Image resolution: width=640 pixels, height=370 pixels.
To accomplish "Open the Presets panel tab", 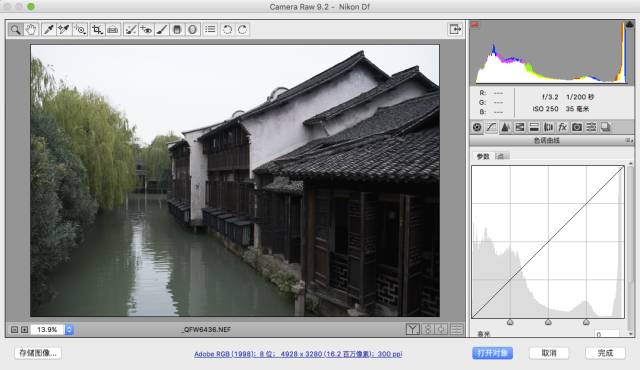I will coord(591,127).
